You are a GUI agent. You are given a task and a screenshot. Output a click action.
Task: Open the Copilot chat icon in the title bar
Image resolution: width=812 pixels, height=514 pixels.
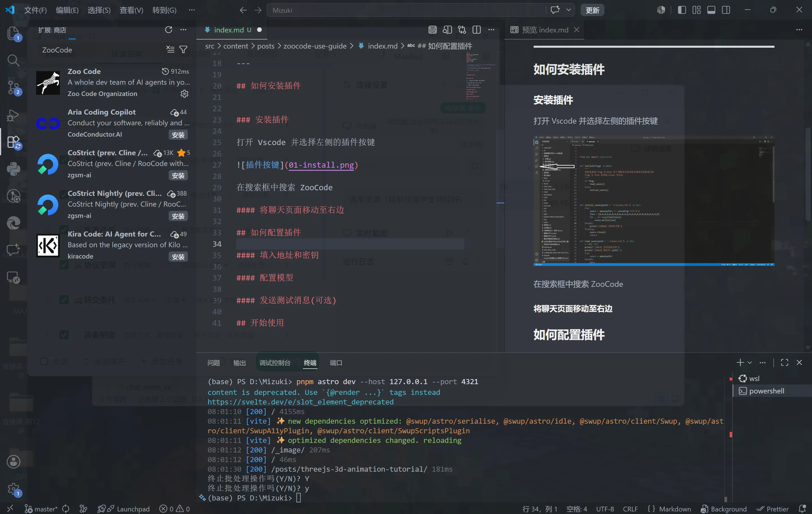[x=555, y=10]
